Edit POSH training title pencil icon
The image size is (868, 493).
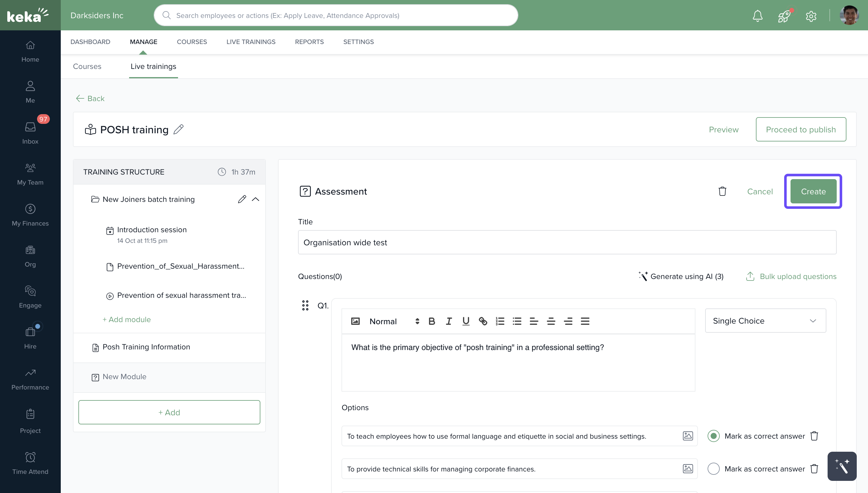click(x=179, y=129)
